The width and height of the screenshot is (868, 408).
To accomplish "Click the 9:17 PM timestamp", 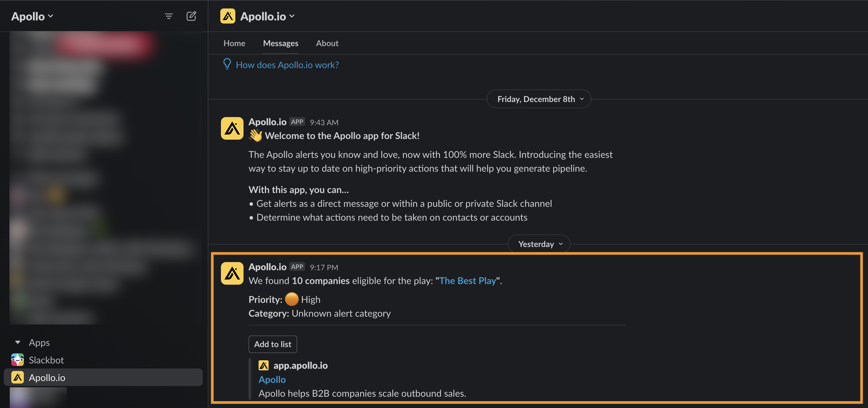I will click(x=324, y=267).
